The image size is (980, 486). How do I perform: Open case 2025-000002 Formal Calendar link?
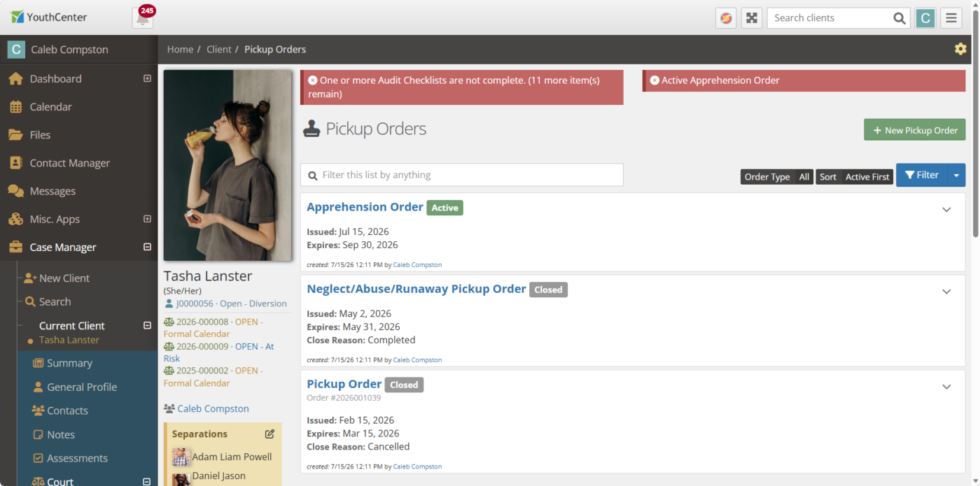pyautogui.click(x=213, y=377)
